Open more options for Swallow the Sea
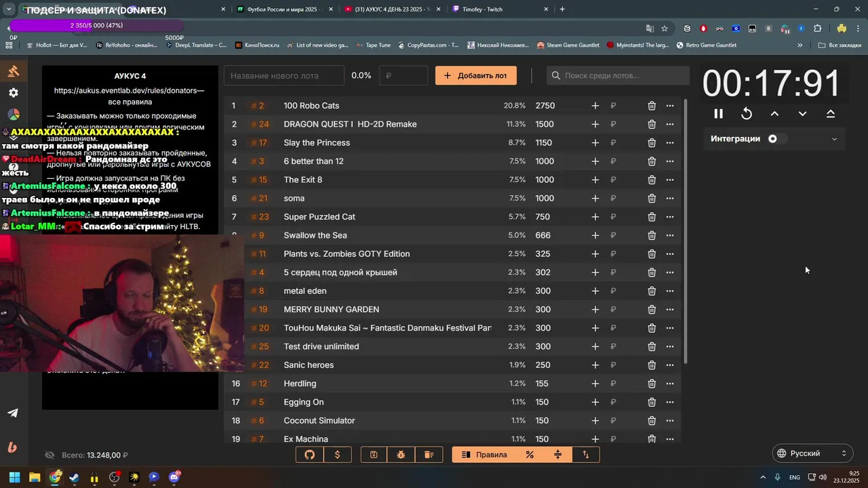 click(x=670, y=235)
